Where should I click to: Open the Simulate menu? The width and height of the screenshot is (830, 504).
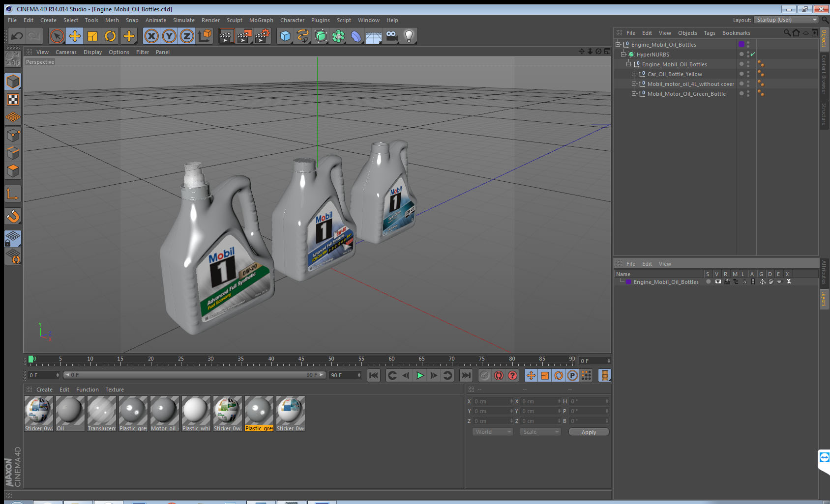coord(183,20)
